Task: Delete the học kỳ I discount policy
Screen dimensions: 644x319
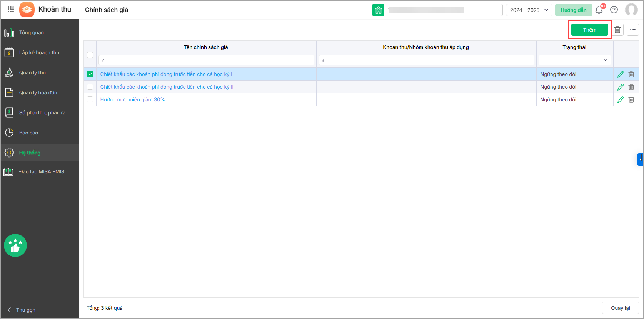Action: pos(631,74)
